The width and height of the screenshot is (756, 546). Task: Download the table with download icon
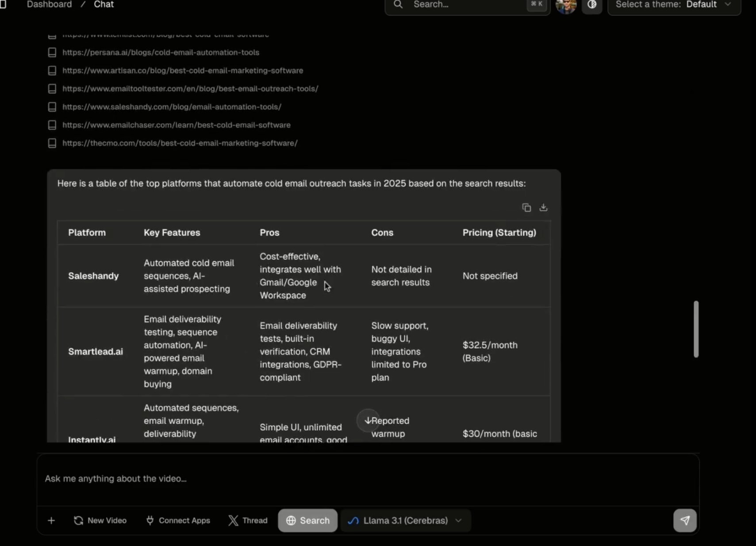click(x=543, y=208)
